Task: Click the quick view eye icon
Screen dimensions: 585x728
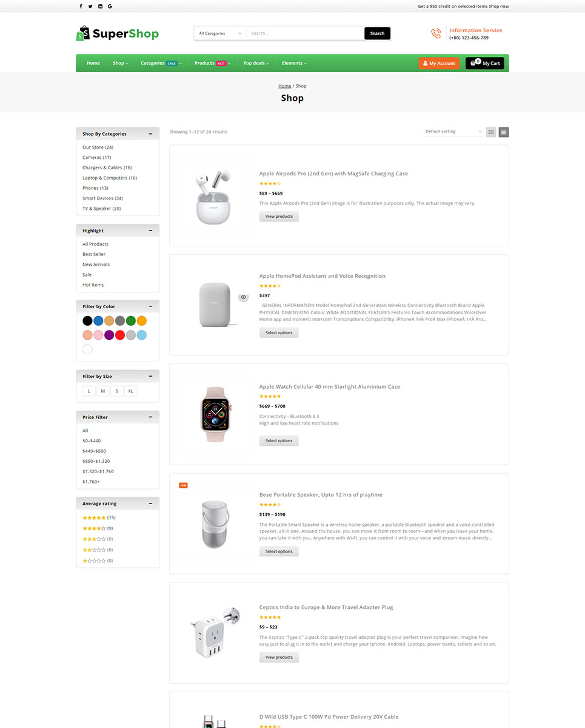Action: [243, 297]
